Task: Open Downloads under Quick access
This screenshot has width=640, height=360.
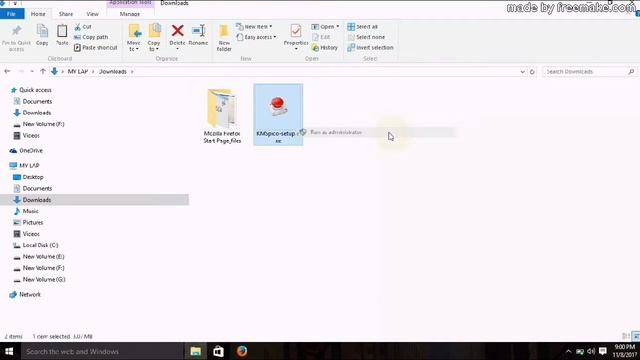Action: (37, 113)
